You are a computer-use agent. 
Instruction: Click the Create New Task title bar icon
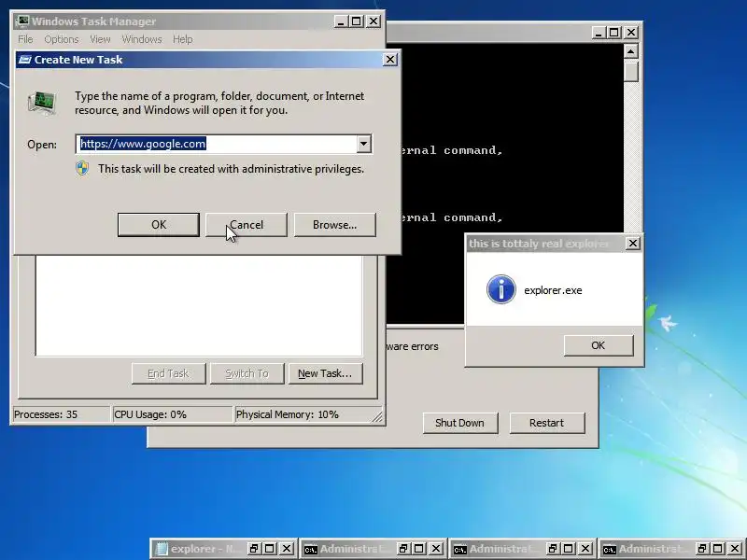click(25, 60)
